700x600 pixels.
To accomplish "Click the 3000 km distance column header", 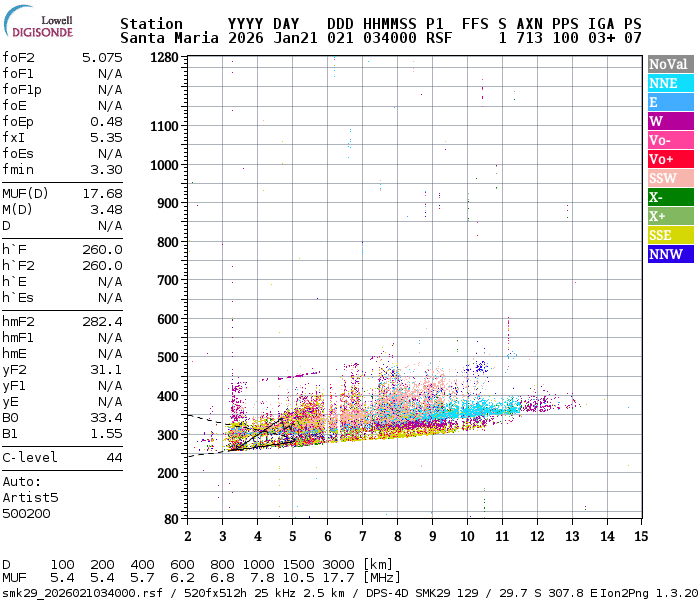I will pos(338,564).
